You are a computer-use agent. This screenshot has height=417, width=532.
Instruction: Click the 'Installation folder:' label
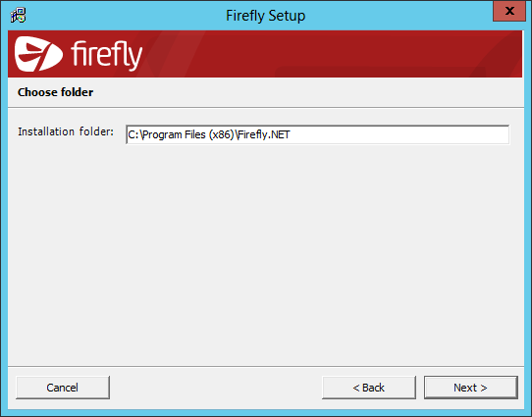[66, 131]
